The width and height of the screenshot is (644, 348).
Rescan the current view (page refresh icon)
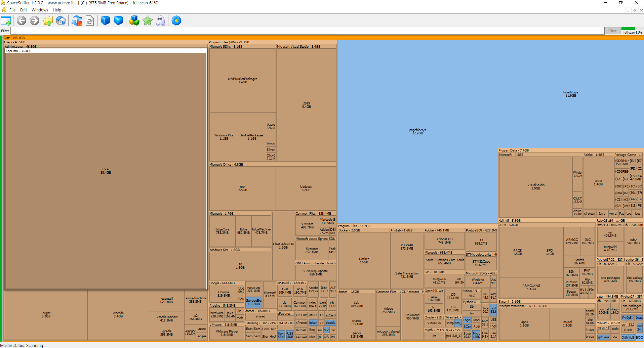tap(90, 21)
